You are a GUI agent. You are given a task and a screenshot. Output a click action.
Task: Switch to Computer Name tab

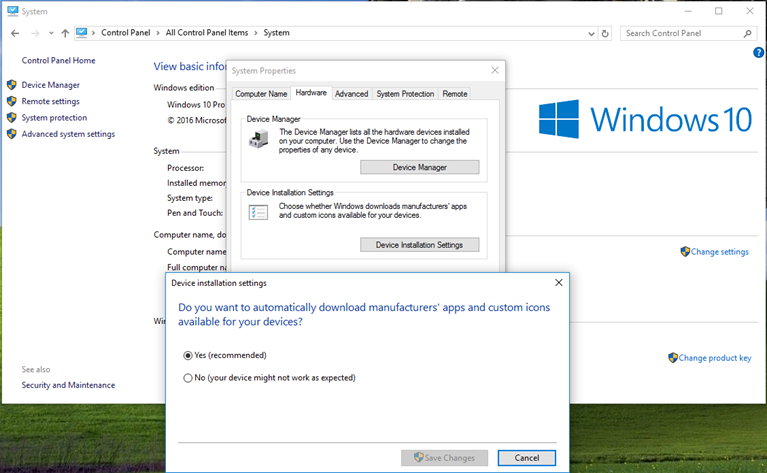coord(261,94)
